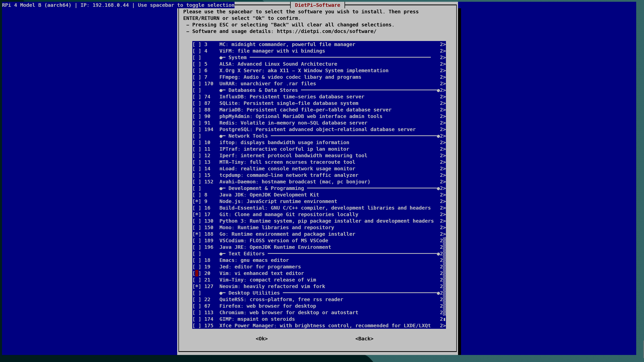Click the Text Editors section divider
This screenshot has height=362, width=644.
click(x=246, y=254)
